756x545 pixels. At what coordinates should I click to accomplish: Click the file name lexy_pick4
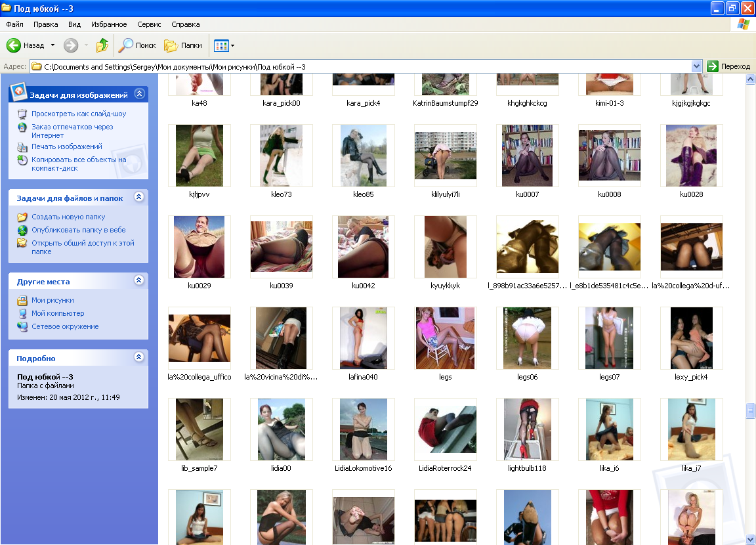pyautogui.click(x=692, y=377)
